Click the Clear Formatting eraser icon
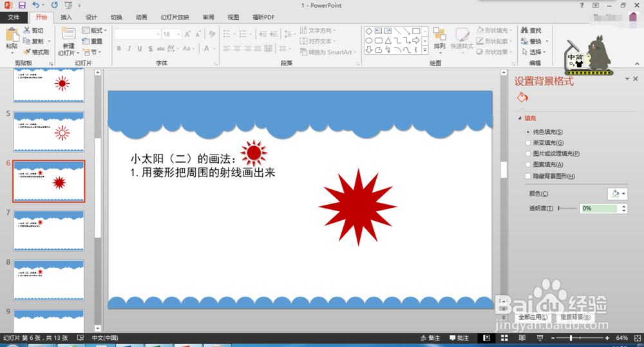This screenshot has width=644, height=347. 212,34
